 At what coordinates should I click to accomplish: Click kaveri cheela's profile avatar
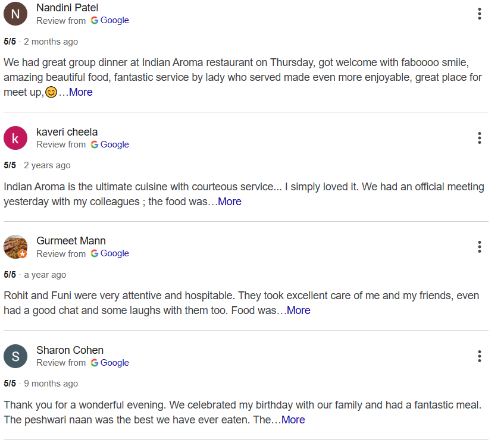(15, 137)
